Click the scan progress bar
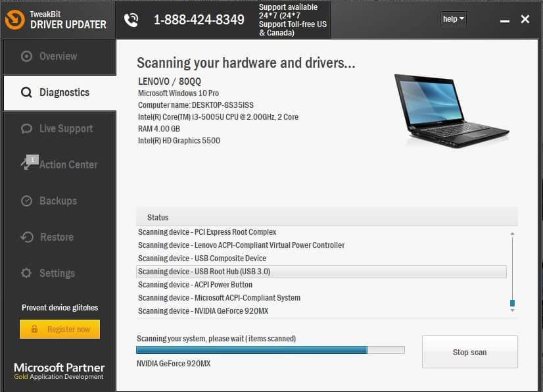Image resolution: width=543 pixels, height=392 pixels. coord(270,350)
